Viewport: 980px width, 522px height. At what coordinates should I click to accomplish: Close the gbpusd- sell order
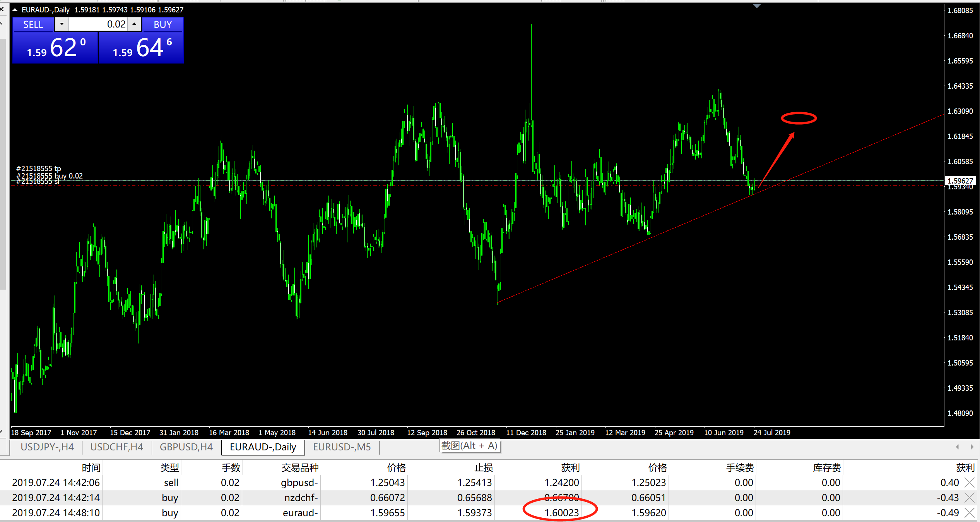click(x=970, y=483)
